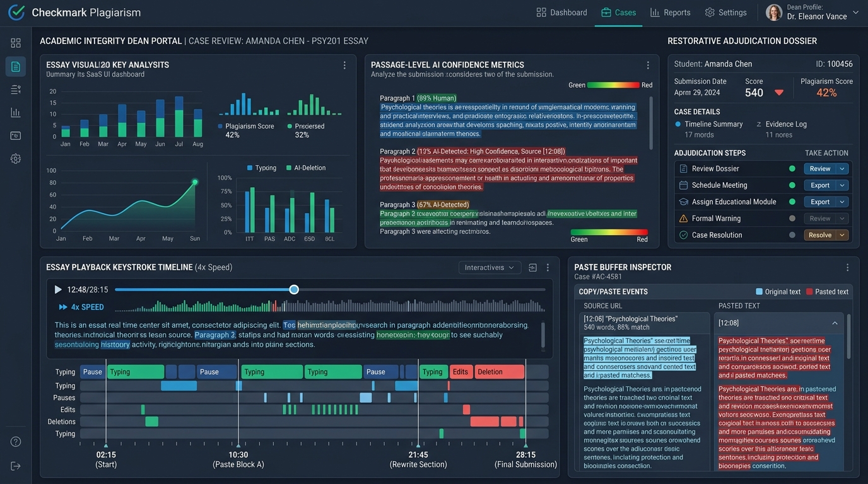
Task: Open the grid overview icon in left sidebar
Action: (16, 43)
